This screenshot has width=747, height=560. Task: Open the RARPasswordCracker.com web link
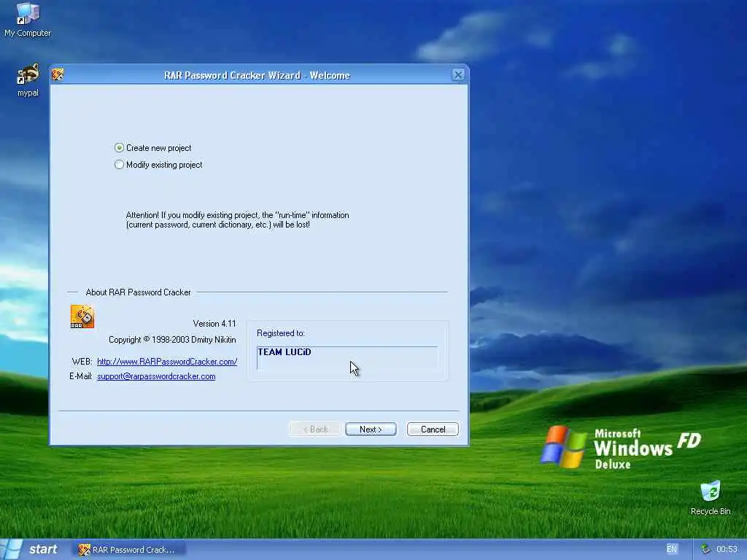(x=167, y=362)
